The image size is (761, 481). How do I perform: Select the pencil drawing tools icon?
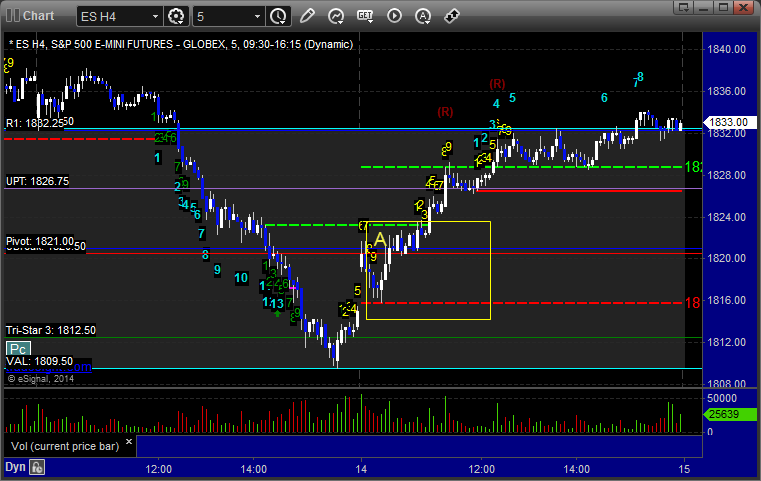tap(307, 16)
